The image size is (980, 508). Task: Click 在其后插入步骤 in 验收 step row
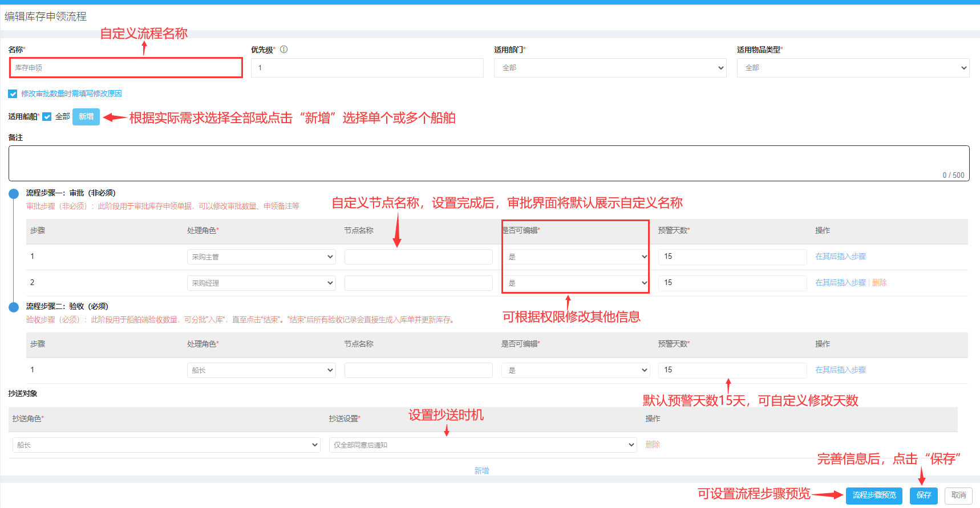tap(840, 370)
